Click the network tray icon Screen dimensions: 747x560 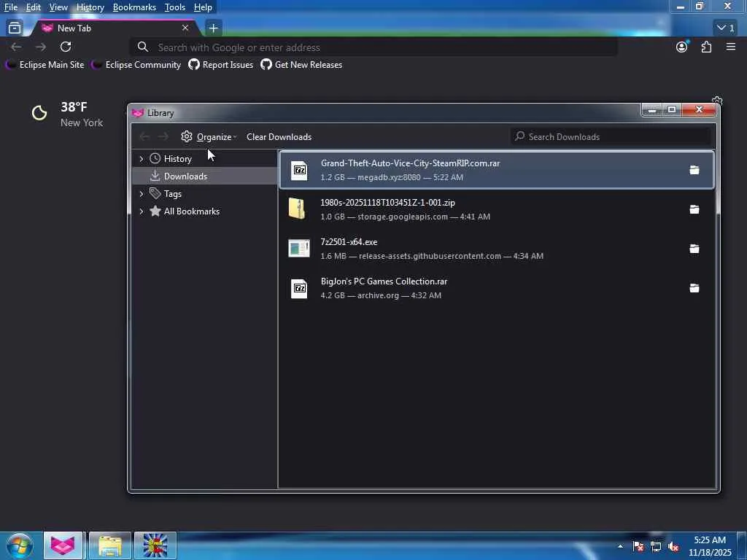pos(656,547)
